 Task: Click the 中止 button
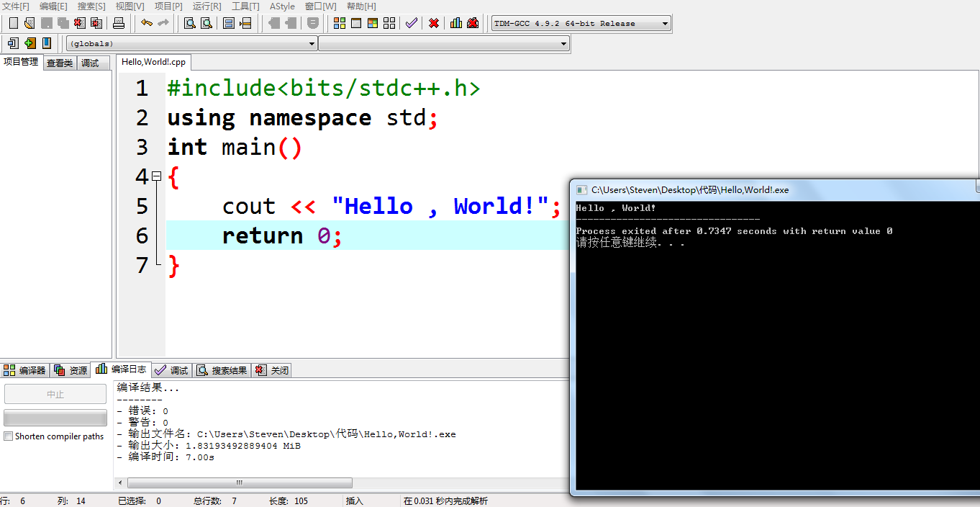coord(55,394)
